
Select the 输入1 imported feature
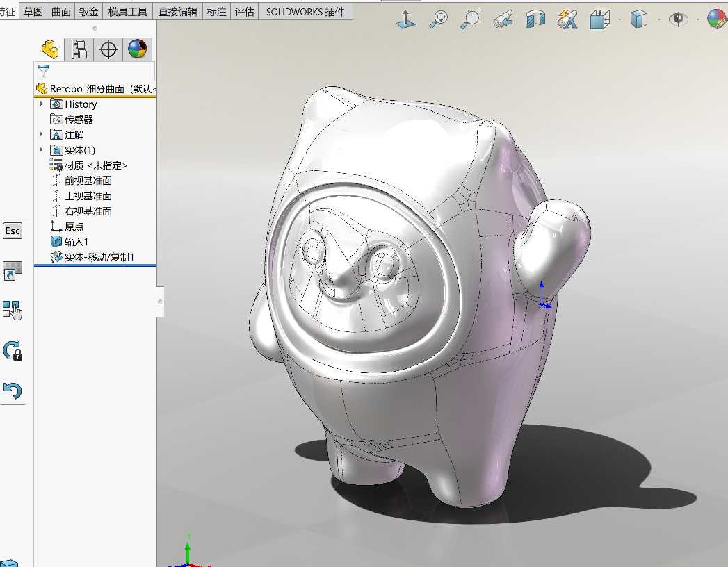point(69,242)
